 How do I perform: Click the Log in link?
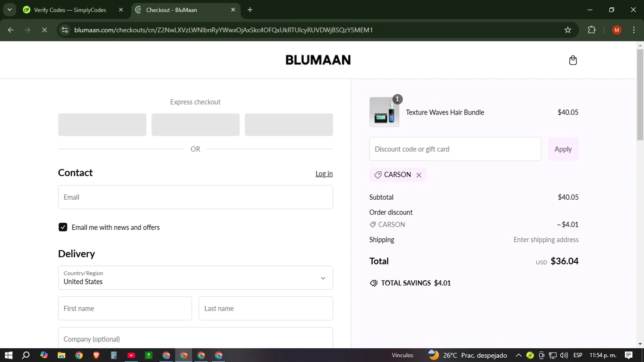pos(324,173)
